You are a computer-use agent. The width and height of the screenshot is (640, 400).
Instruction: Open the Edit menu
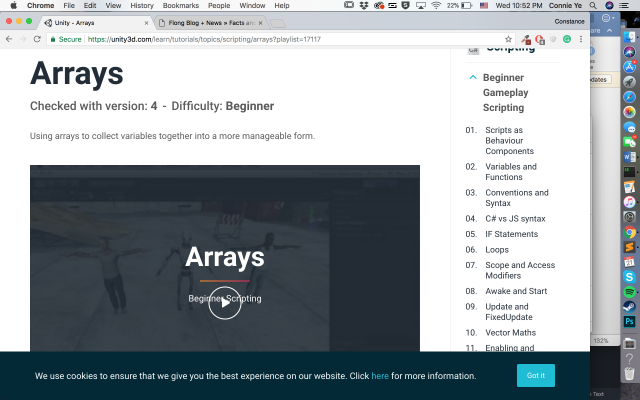pos(90,5)
